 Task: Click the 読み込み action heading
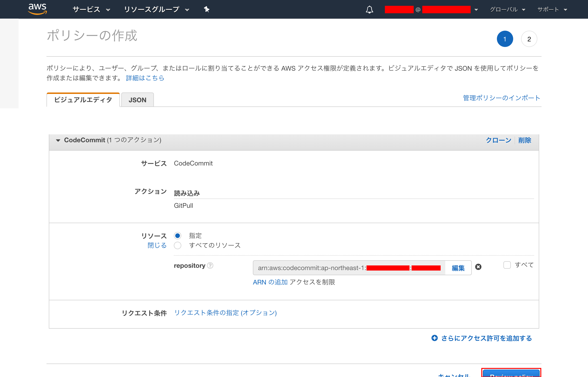pyautogui.click(x=187, y=193)
